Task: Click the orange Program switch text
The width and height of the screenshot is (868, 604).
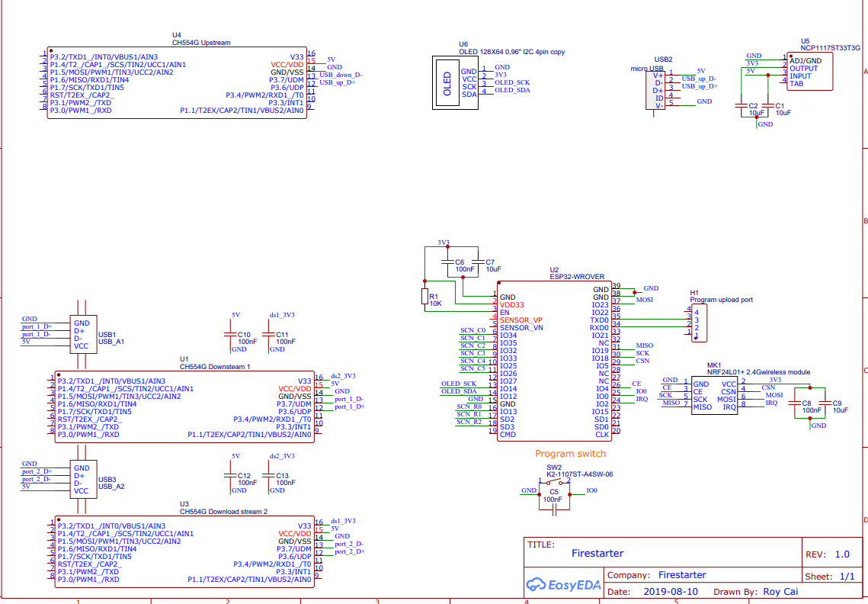Action: (570, 453)
